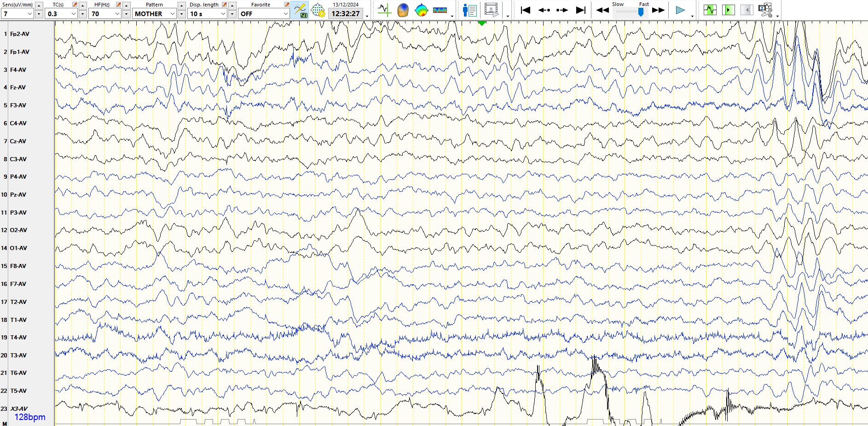Viewport: 868px width, 426px height.
Task: Select the Pz-AV channel label
Action: [18, 195]
